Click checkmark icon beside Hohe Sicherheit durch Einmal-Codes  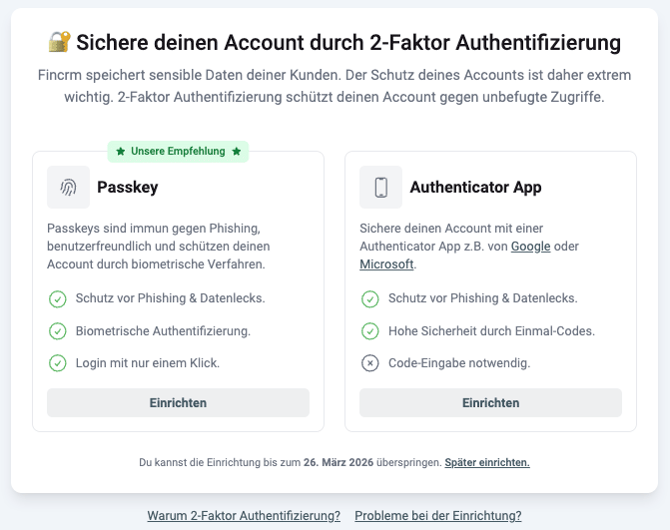[x=370, y=331]
